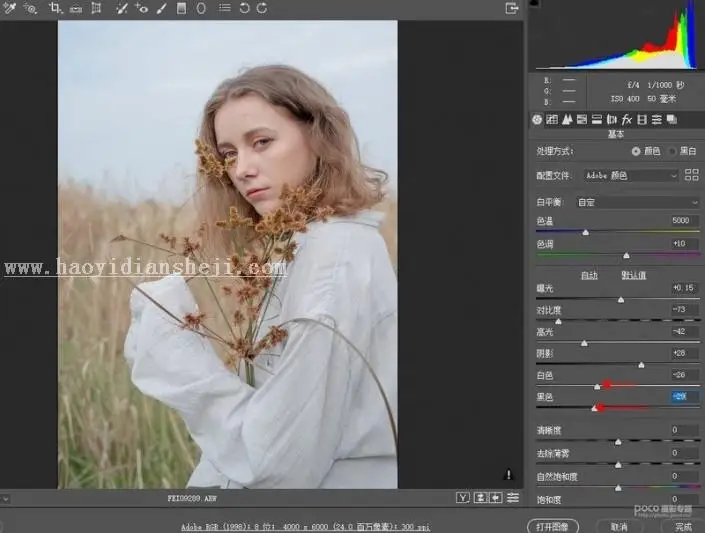Open the Calibration panel tab
The height and width of the screenshot is (533, 705).
tap(642, 119)
